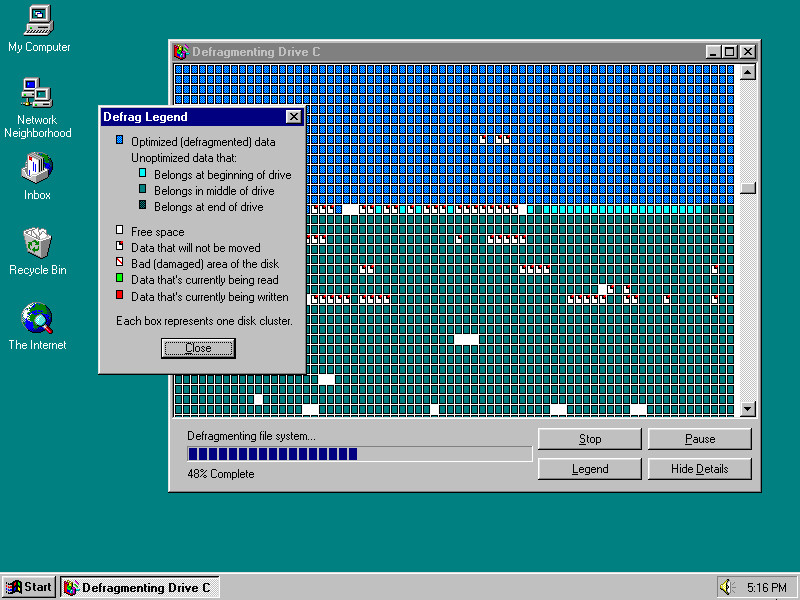Click the Belongs at end of drive swatch

coord(143,205)
